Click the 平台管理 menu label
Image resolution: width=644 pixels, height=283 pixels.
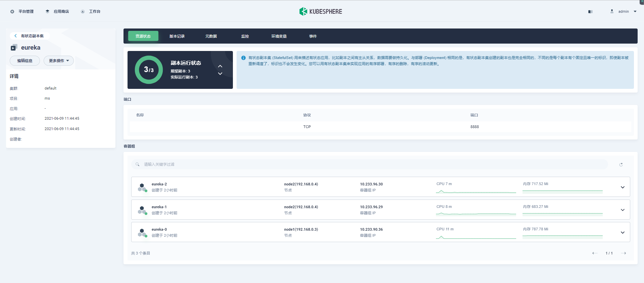[x=26, y=11]
